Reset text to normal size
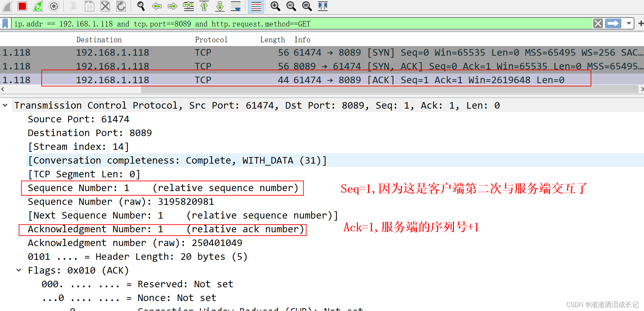The image size is (644, 311). coord(307,6)
